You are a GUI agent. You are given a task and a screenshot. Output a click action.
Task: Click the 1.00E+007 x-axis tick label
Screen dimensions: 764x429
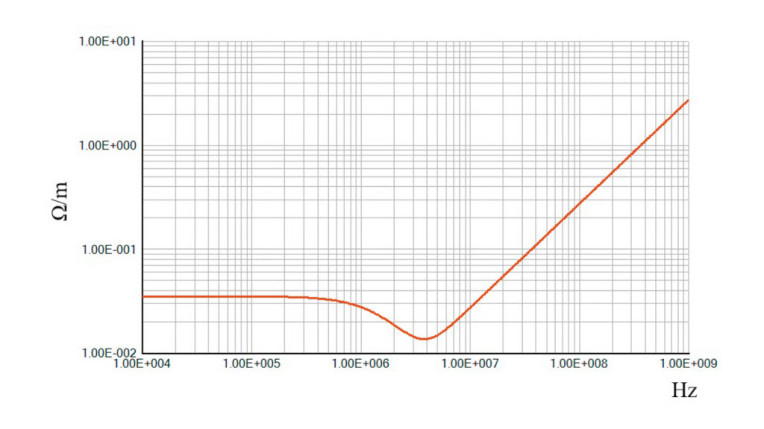pos(471,365)
